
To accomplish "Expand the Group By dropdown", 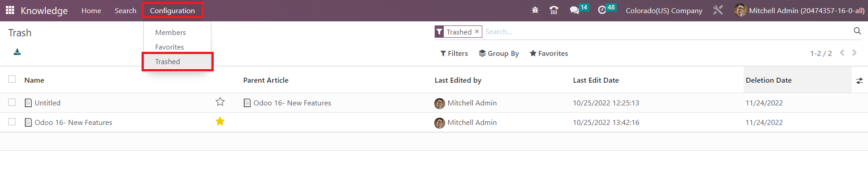I will point(499,53).
